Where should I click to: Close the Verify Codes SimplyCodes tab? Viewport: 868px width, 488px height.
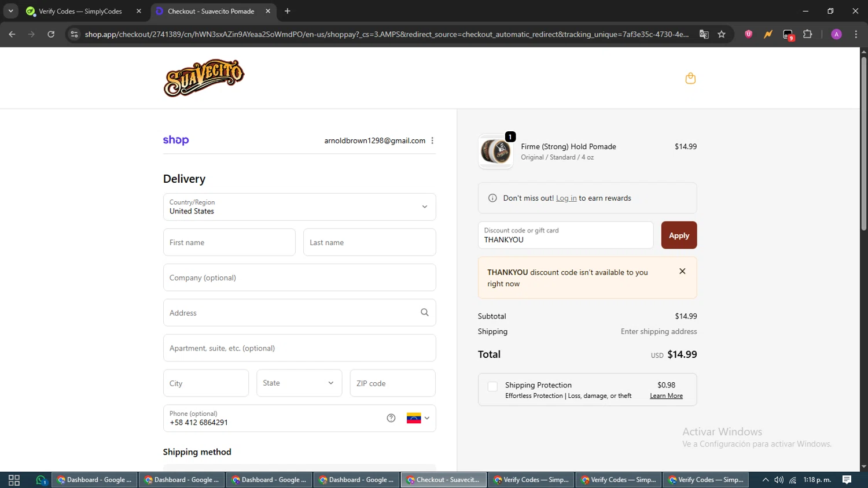[x=139, y=11]
